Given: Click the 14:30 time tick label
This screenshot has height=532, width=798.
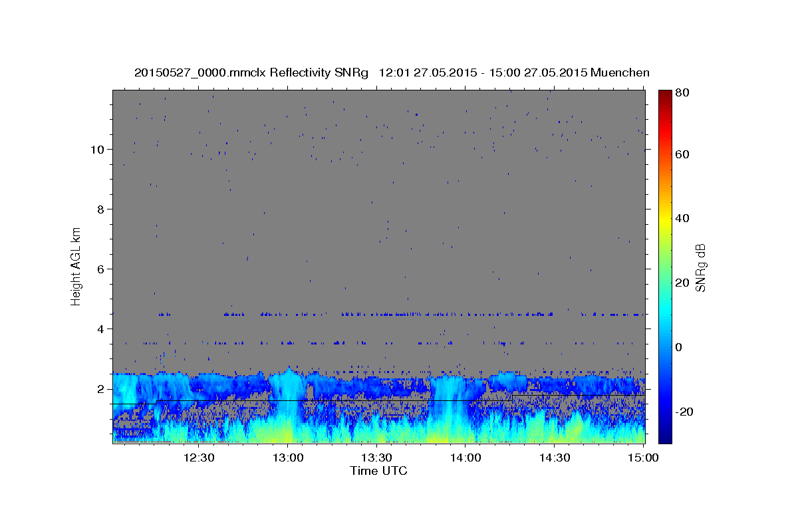Looking at the screenshot, I should 554,458.
